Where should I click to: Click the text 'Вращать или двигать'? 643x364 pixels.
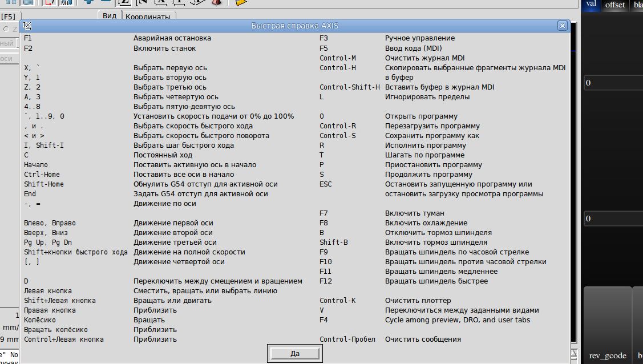[x=172, y=301]
